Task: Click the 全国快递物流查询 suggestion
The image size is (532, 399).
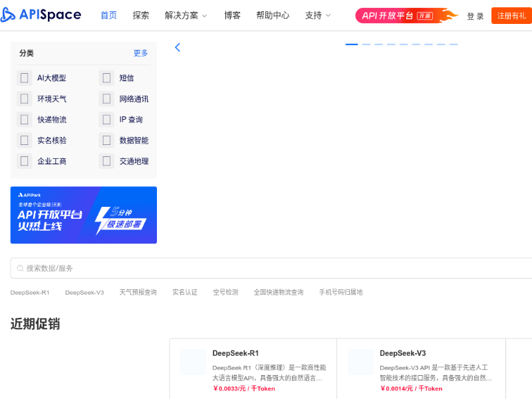Action: [x=279, y=292]
